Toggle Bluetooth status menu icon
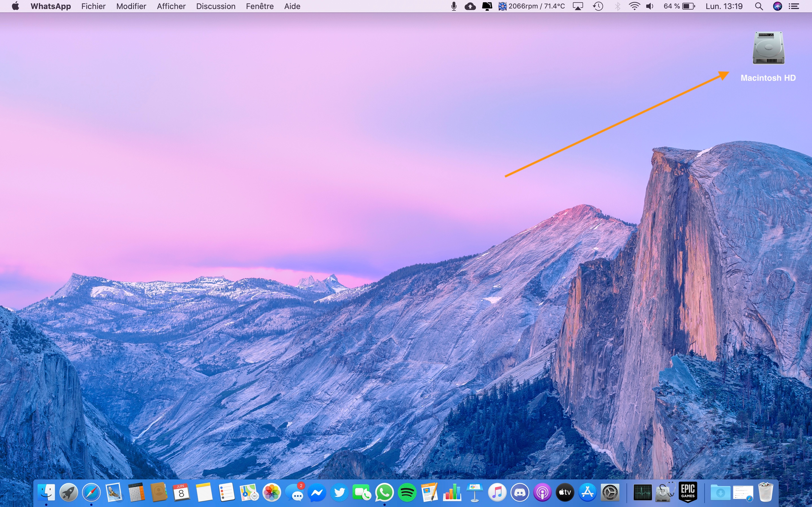 point(617,6)
